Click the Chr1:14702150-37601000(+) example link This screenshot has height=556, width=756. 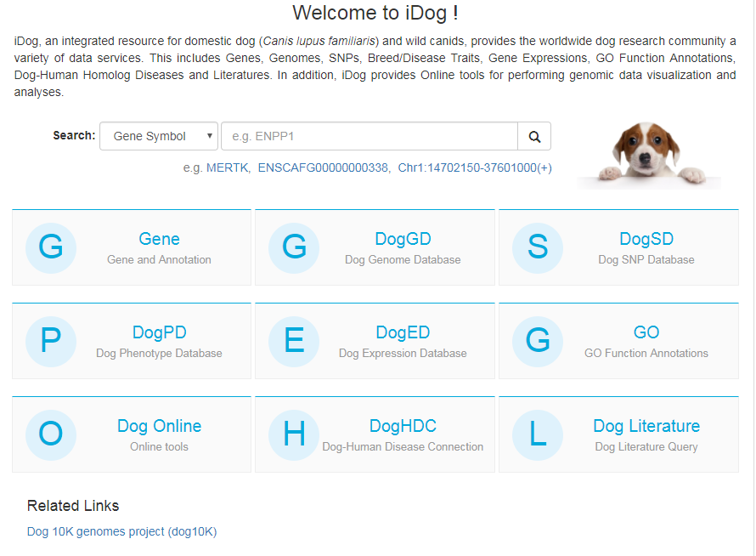click(475, 167)
